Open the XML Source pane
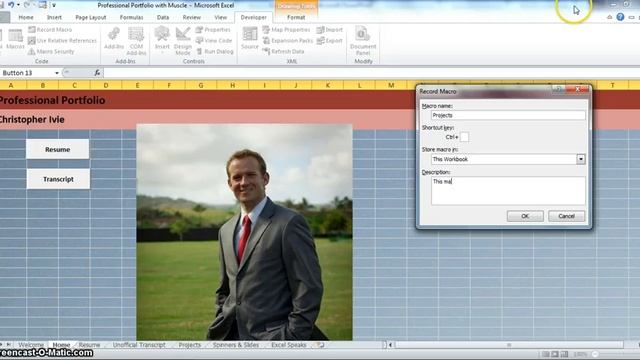 (249, 38)
